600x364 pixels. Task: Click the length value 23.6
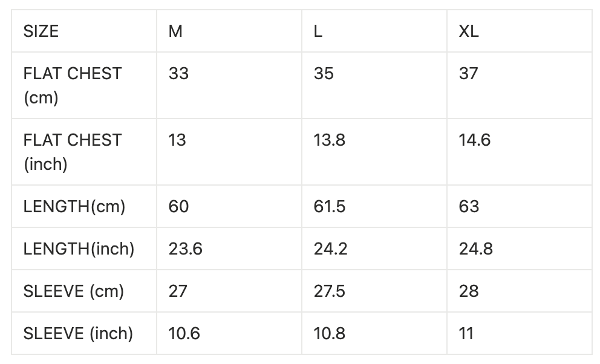pos(185,249)
